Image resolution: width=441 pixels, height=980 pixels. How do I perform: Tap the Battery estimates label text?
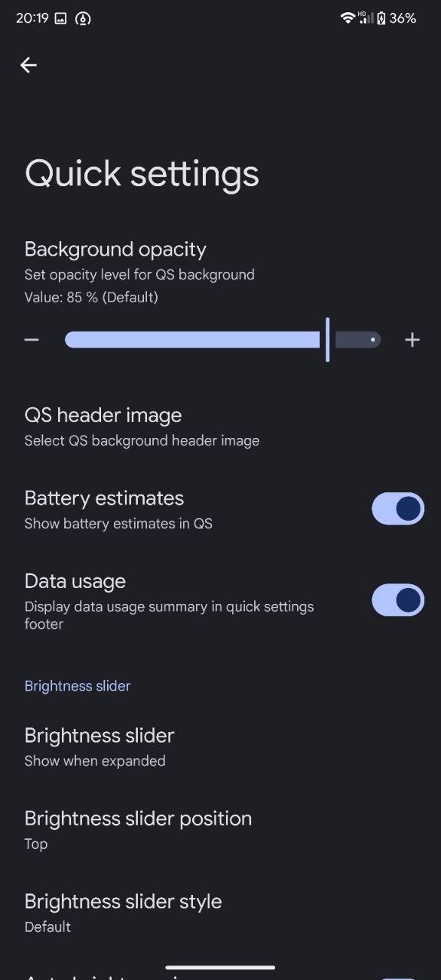[104, 498]
